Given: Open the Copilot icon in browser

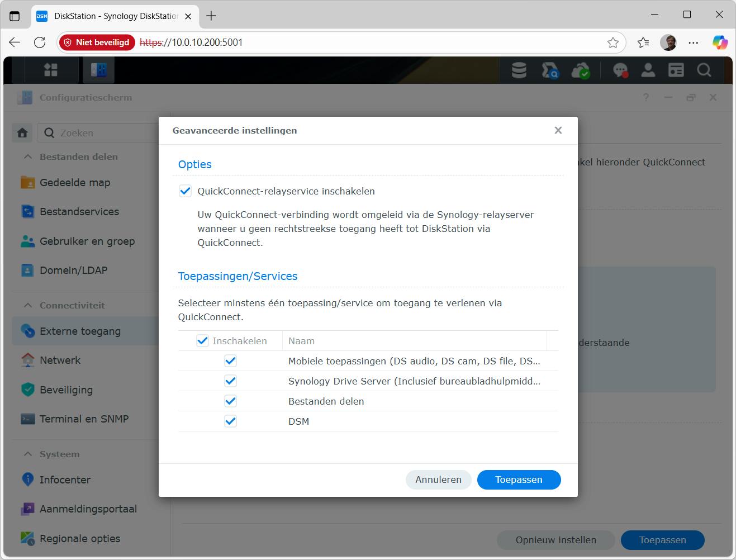Looking at the screenshot, I should coord(720,42).
